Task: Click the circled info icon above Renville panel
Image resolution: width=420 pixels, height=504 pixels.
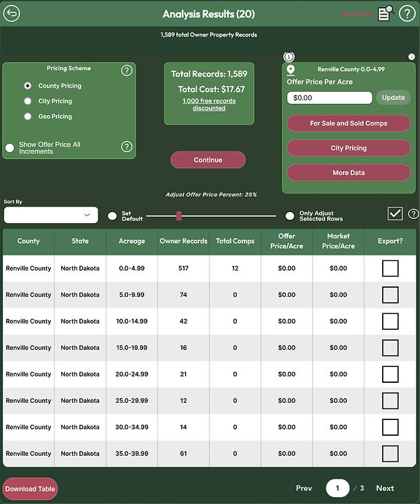Action: point(289,57)
